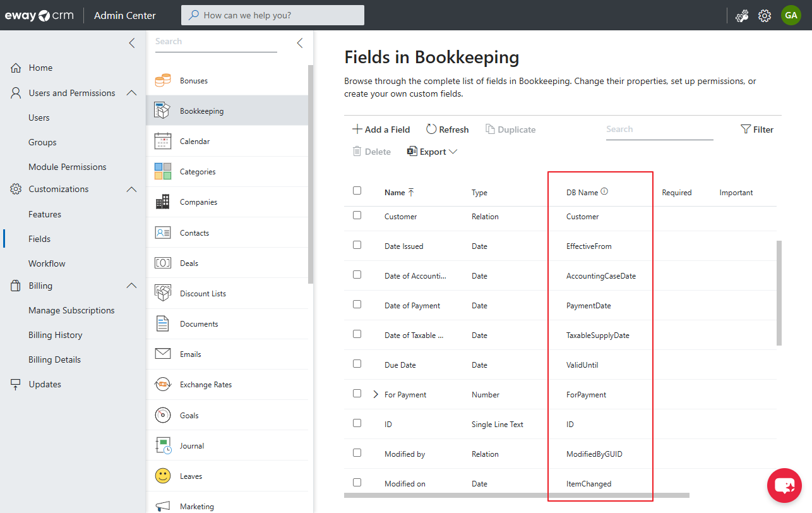Click the settings gear in the top bar
812x513 pixels.
(x=765, y=15)
